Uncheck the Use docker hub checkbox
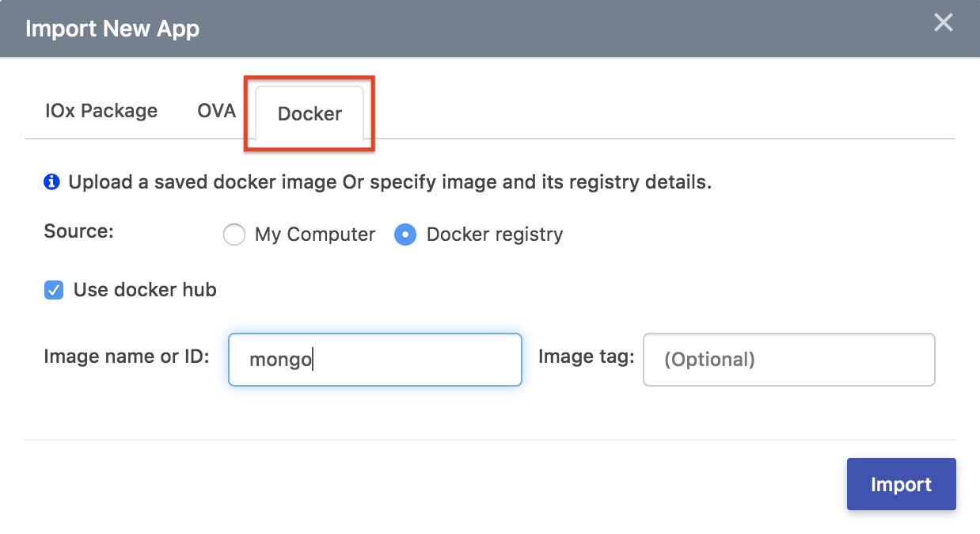This screenshot has height=534, width=980. click(x=54, y=290)
